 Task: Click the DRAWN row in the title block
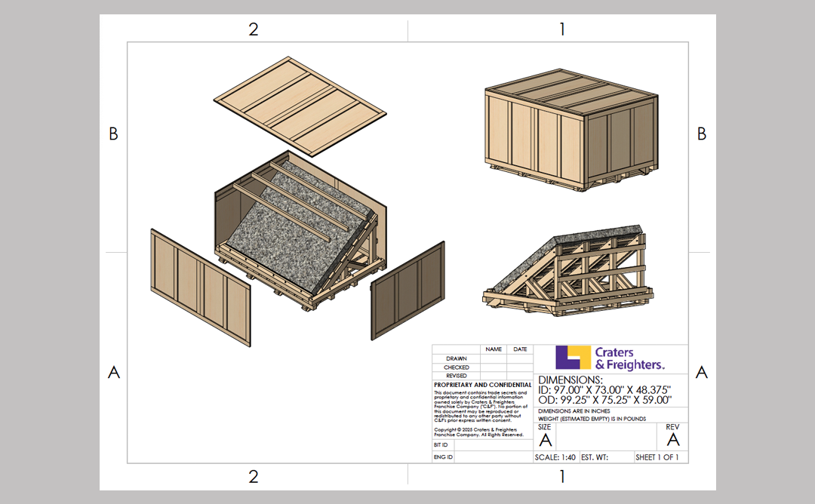pyautogui.click(x=457, y=358)
